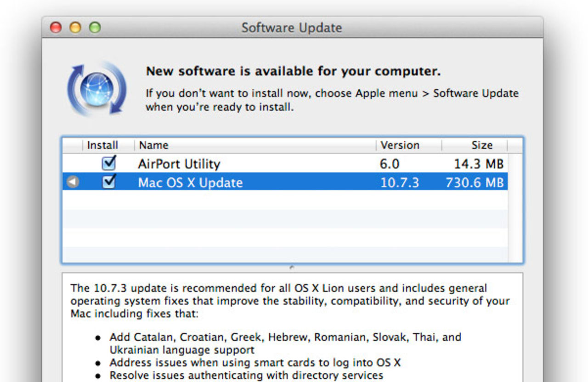This screenshot has width=588, height=382.
Task: Click the Install column header
Action: click(x=102, y=145)
